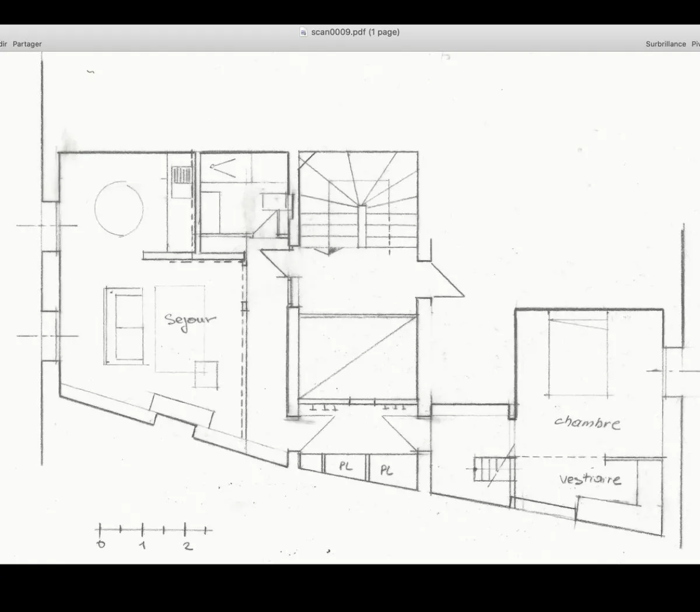The image size is (700, 612).
Task: Click the handwritten chambre label
Action: [587, 422]
